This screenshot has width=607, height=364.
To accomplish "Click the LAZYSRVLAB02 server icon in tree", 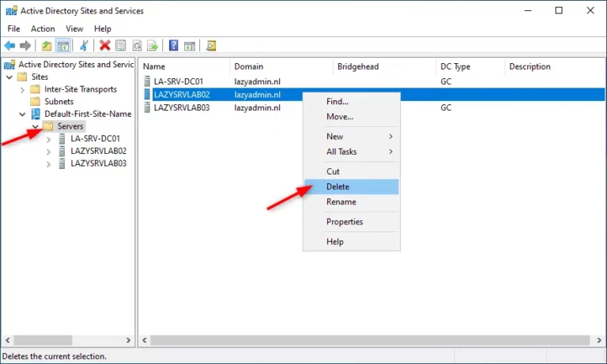I will click(x=62, y=151).
